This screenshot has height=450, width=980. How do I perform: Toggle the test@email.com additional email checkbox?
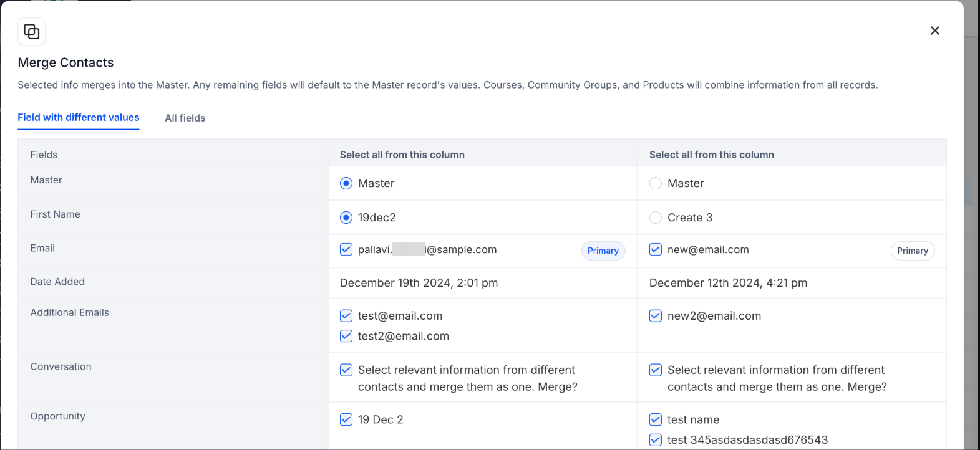coord(346,316)
